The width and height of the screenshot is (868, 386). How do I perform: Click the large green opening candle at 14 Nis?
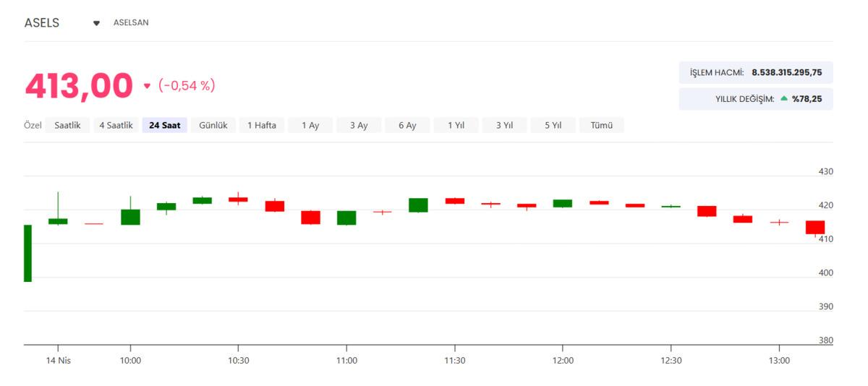tap(27, 253)
